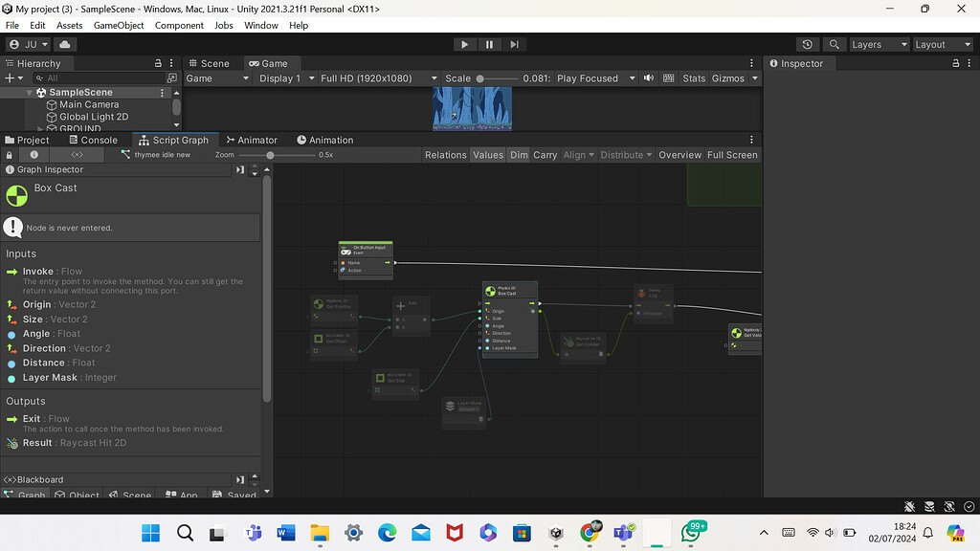Mute game audio with the speaker toggle

tap(650, 77)
